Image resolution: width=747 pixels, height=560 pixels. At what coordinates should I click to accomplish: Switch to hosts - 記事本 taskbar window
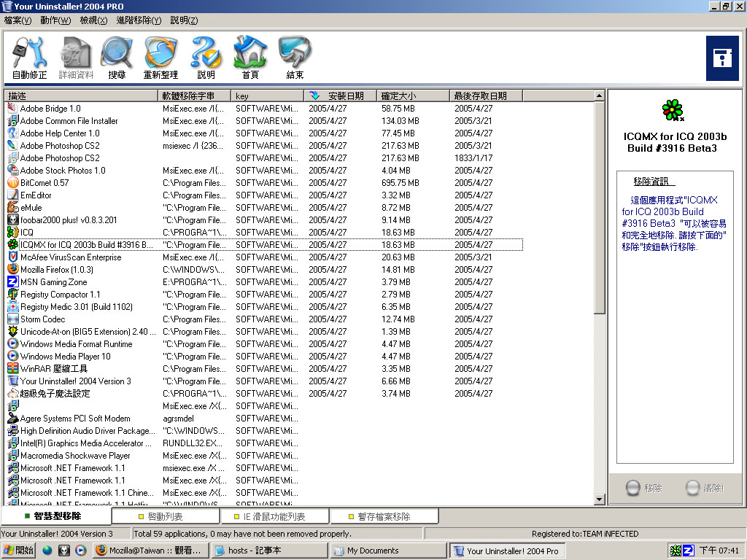pyautogui.click(x=268, y=551)
